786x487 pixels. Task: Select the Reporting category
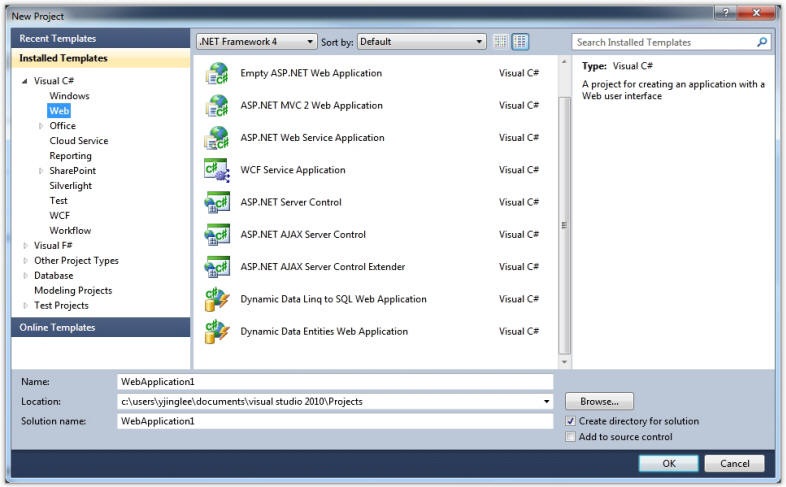click(x=70, y=156)
